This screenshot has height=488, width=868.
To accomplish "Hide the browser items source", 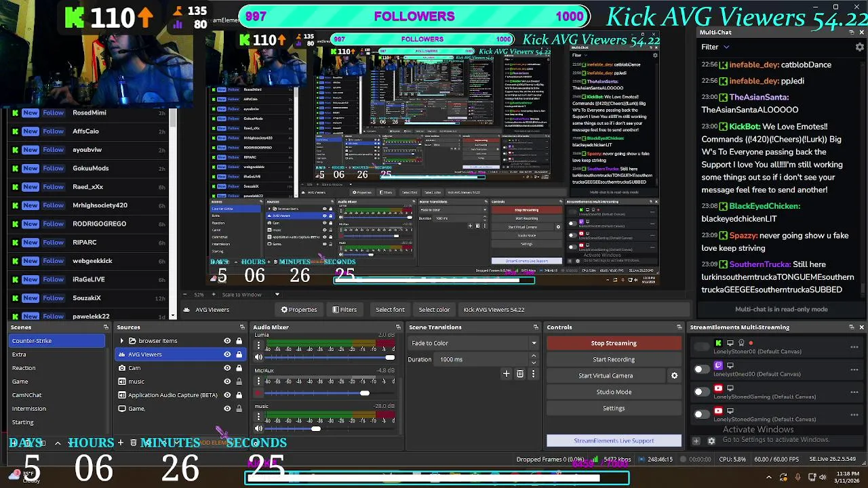I will click(227, 341).
